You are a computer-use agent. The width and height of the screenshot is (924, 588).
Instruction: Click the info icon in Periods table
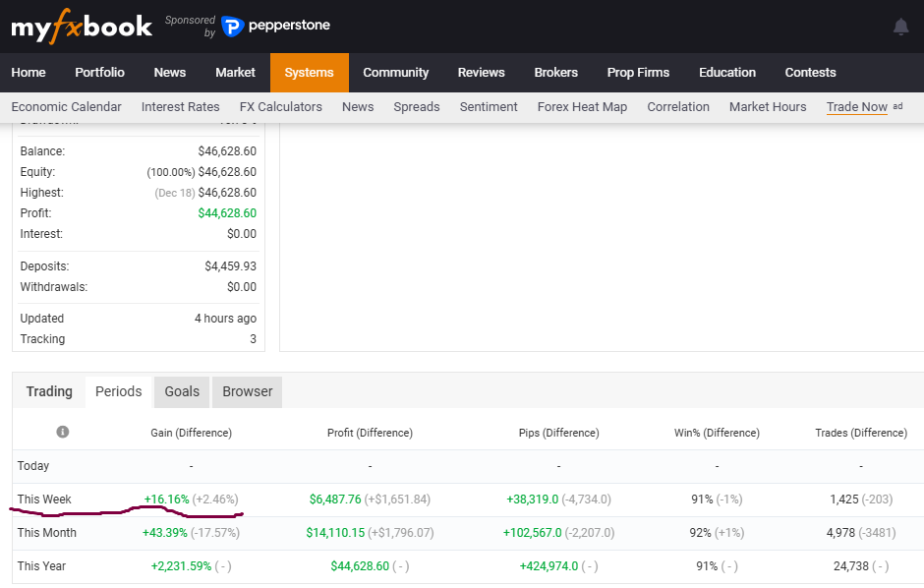(63, 432)
